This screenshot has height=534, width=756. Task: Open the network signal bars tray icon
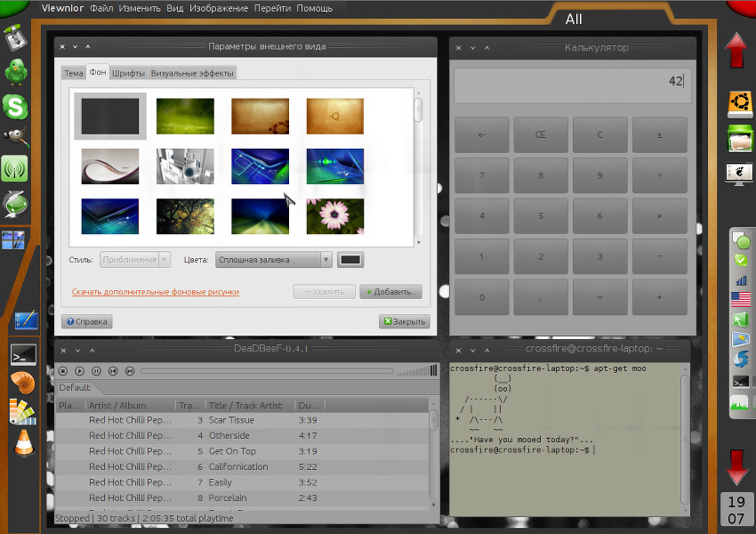pos(741,279)
